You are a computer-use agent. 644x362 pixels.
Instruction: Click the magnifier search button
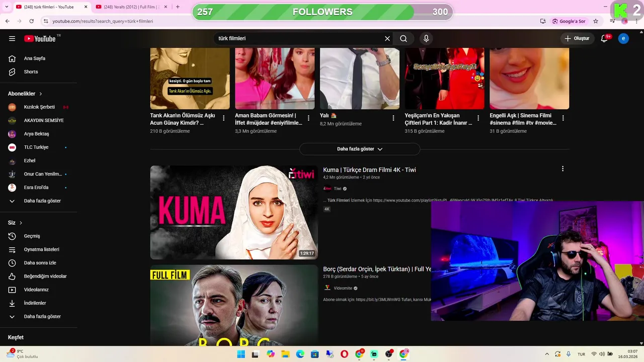[404, 39]
